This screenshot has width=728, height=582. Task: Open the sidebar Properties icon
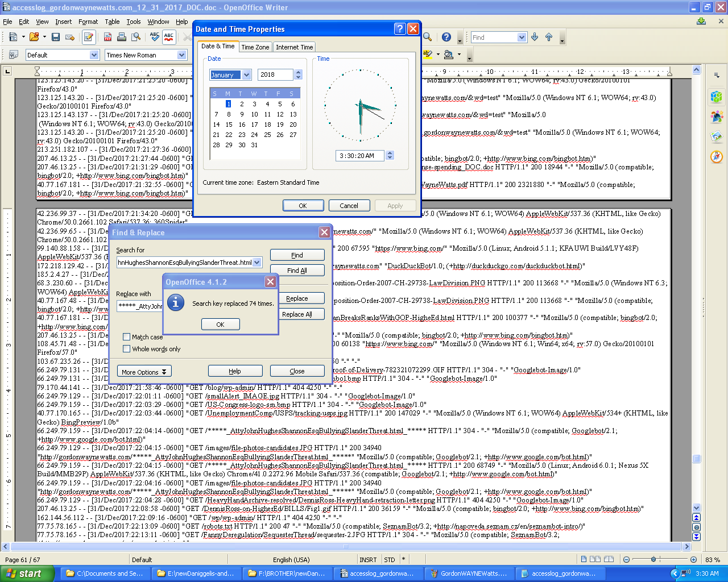pos(717,97)
